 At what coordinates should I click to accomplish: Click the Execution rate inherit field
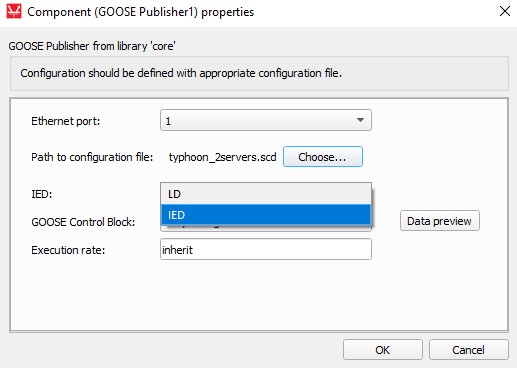tap(266, 249)
